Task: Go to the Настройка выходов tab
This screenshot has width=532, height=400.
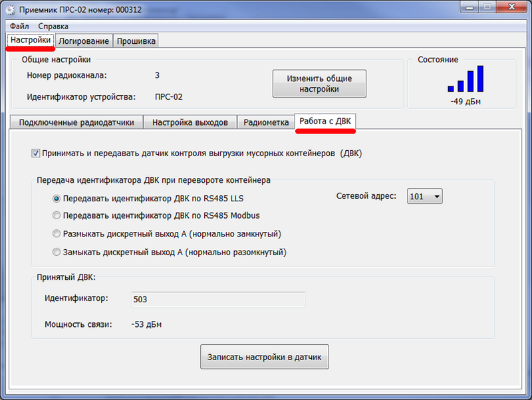Action: point(190,122)
